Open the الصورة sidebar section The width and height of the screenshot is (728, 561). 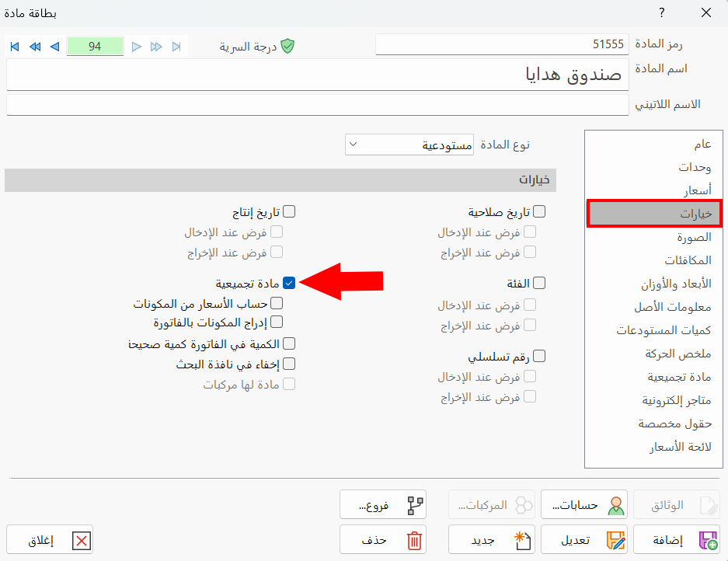[x=653, y=237]
